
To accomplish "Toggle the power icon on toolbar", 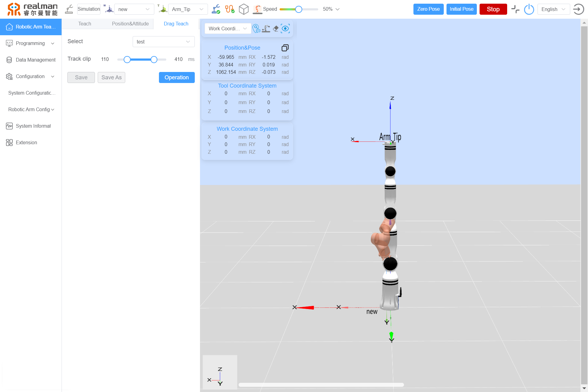I will (x=529, y=9).
